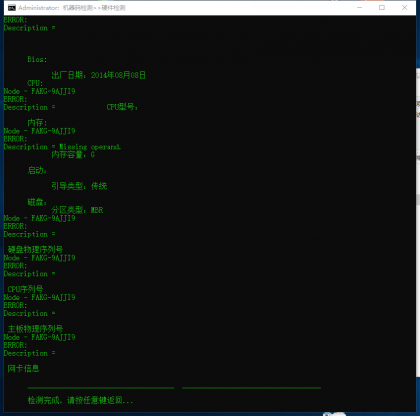The image size is (420, 416).
Task: Click the '磁盘:' heading
Action: [37, 202]
